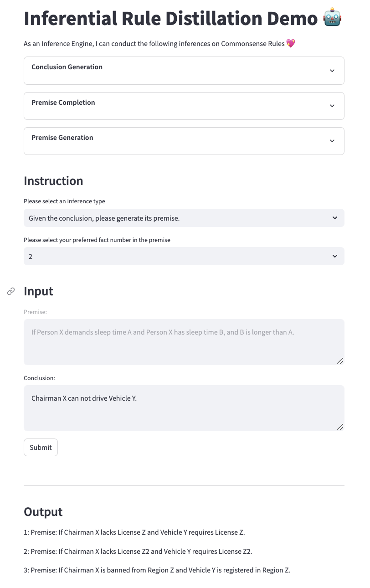Click the second output premise about License Z2
370x588 pixels.
(x=141, y=552)
